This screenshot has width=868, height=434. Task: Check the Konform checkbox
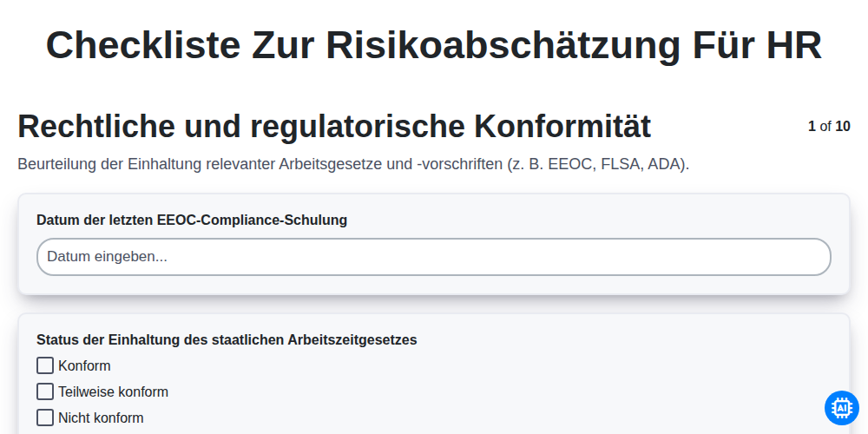[45, 366]
